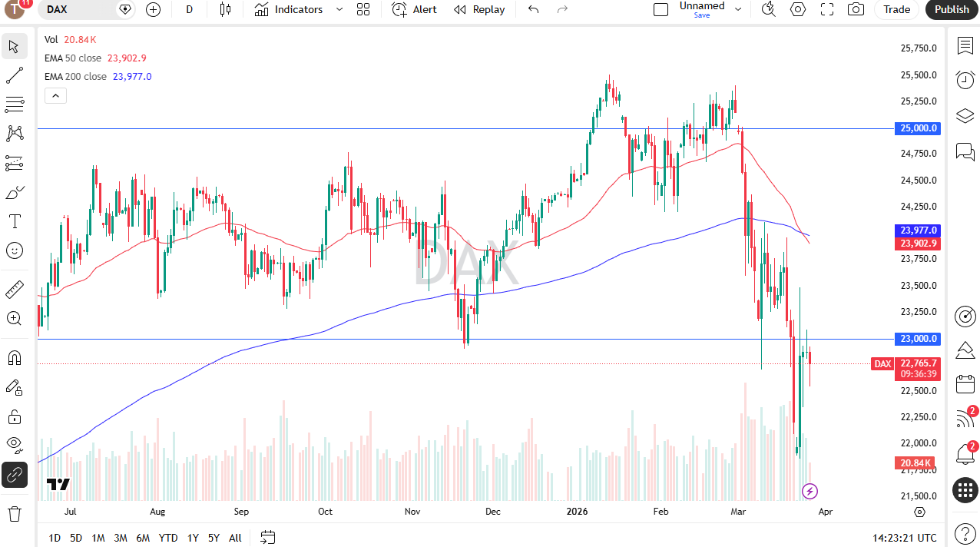This screenshot has width=980, height=547.
Task: Select the YTD range tab
Action: (167, 538)
